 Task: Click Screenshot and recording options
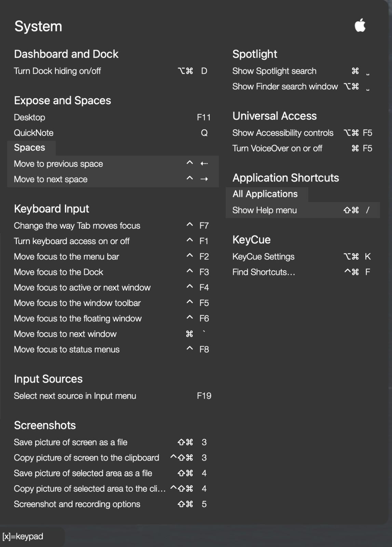pyautogui.click(x=77, y=504)
